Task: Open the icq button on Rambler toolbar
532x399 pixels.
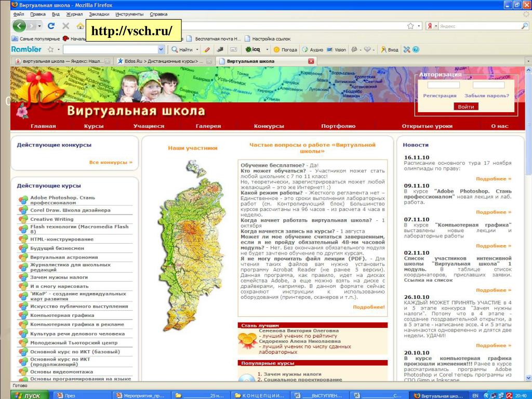Action: point(253,49)
